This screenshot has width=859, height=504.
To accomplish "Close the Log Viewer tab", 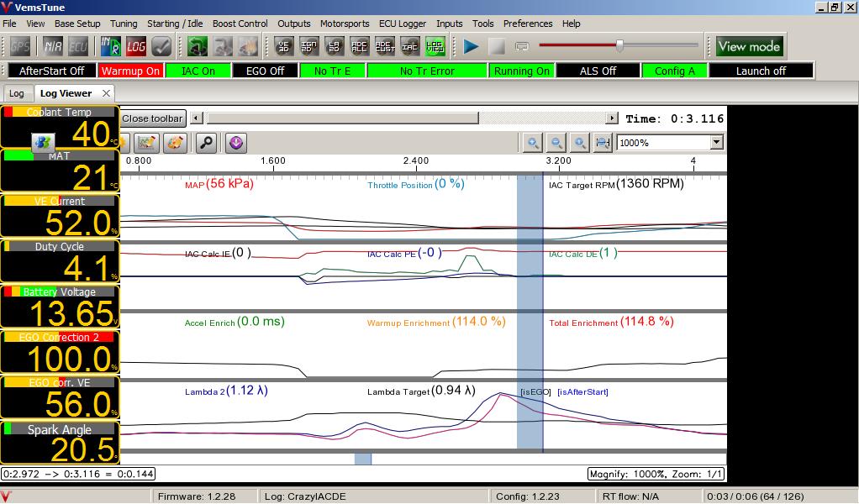I will 106,93.
